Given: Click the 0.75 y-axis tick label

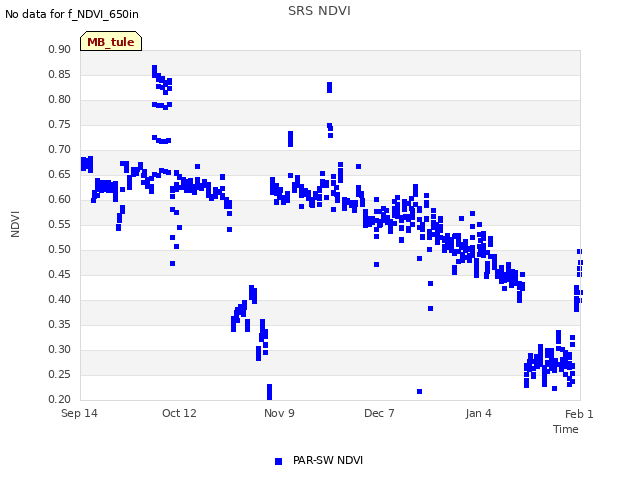Looking at the screenshot, I should (60, 124).
